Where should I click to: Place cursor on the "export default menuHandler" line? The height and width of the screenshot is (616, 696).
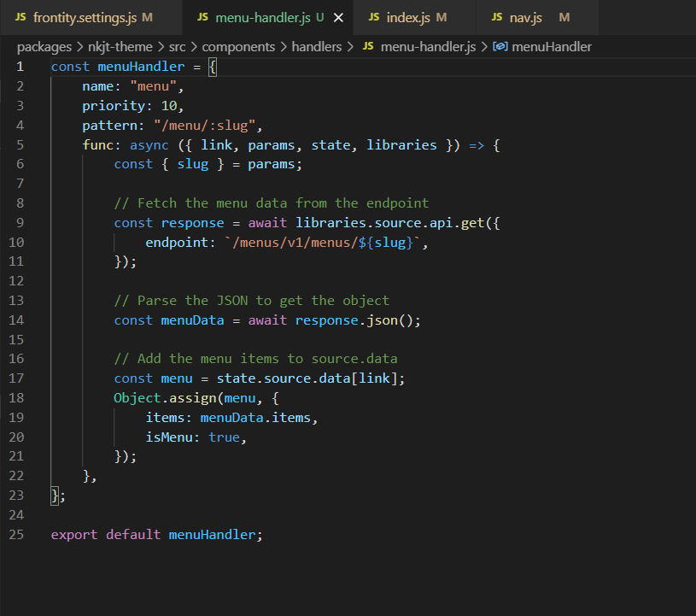click(157, 535)
